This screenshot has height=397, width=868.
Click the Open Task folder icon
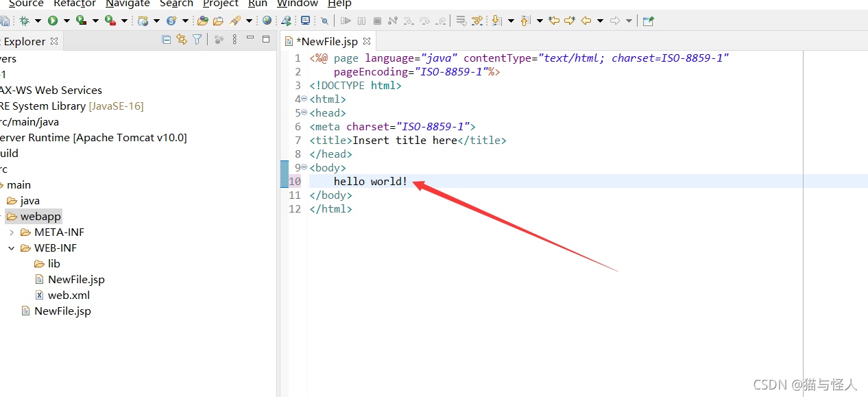[218, 21]
